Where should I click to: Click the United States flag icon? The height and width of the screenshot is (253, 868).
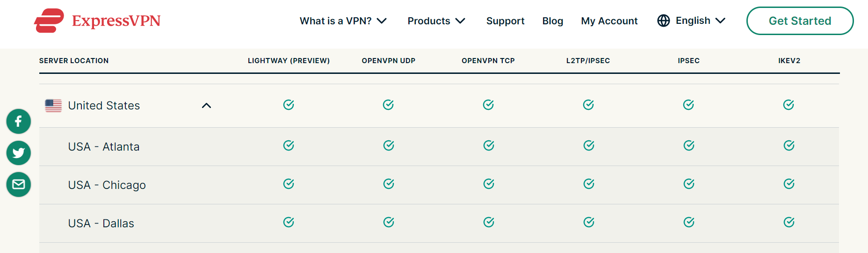click(53, 106)
